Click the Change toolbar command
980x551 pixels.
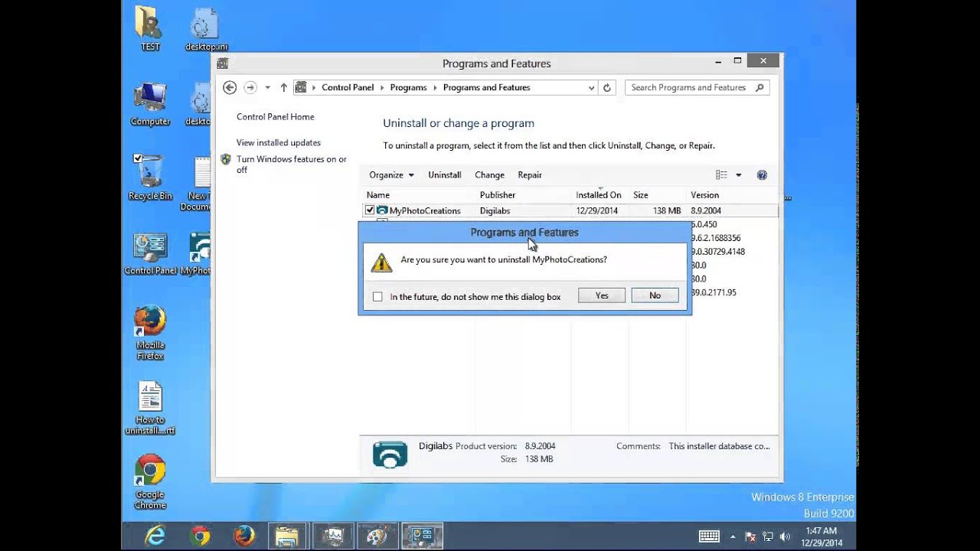(489, 174)
